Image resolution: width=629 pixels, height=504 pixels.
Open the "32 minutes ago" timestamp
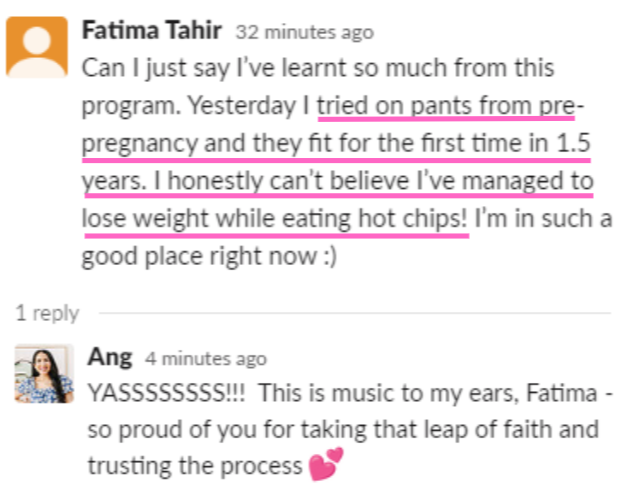click(x=305, y=32)
